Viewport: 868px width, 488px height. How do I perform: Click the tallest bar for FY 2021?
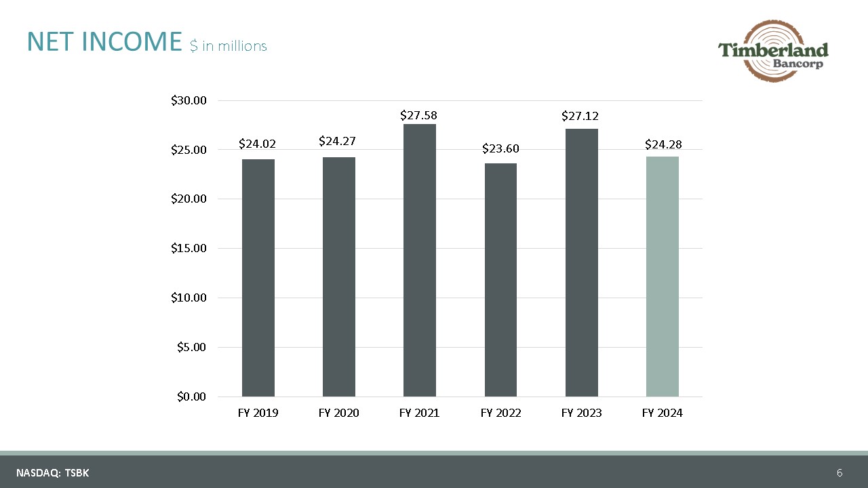420,260
